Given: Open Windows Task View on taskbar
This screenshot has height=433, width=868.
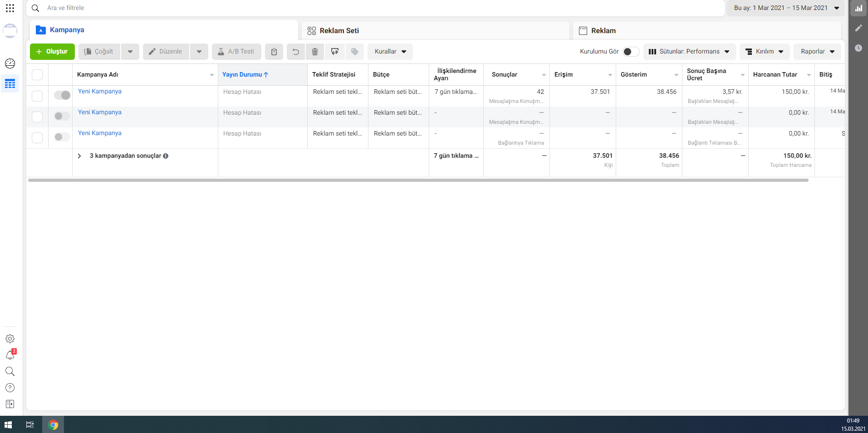Looking at the screenshot, I should coord(30,425).
